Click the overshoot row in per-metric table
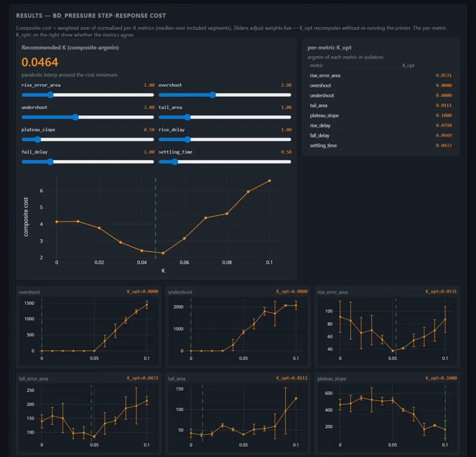Image resolution: width=476 pixels, height=457 pixels. [381, 85]
